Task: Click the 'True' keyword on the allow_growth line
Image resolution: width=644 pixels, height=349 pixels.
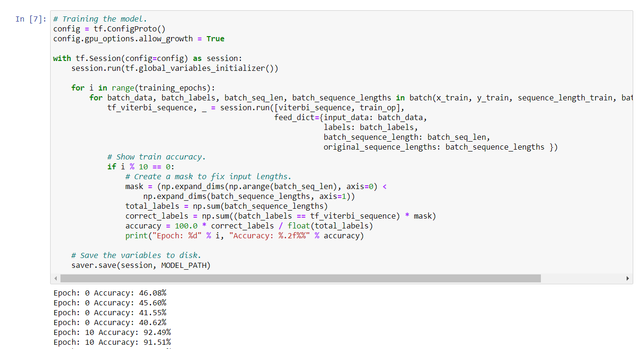Action: pos(215,39)
